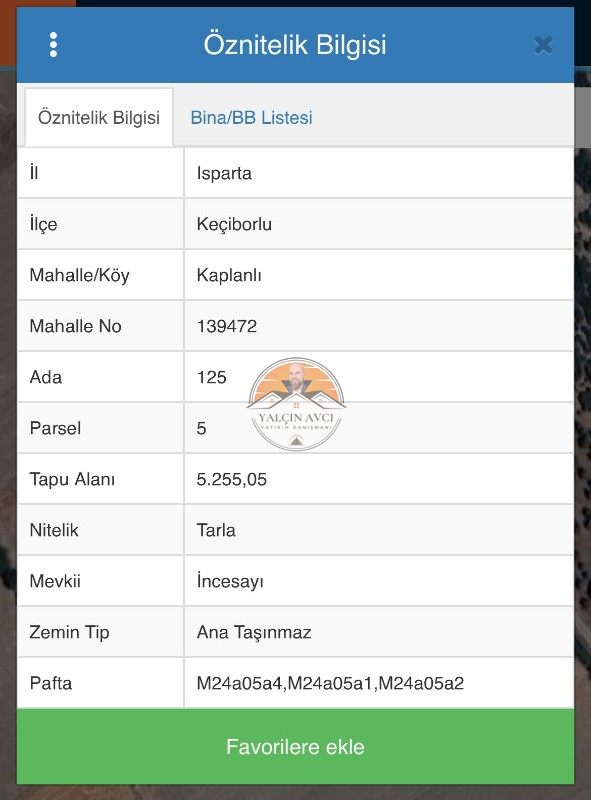Close the Öznitelik Bilgisi dialog
This screenshot has height=800, width=591.
click(x=544, y=45)
